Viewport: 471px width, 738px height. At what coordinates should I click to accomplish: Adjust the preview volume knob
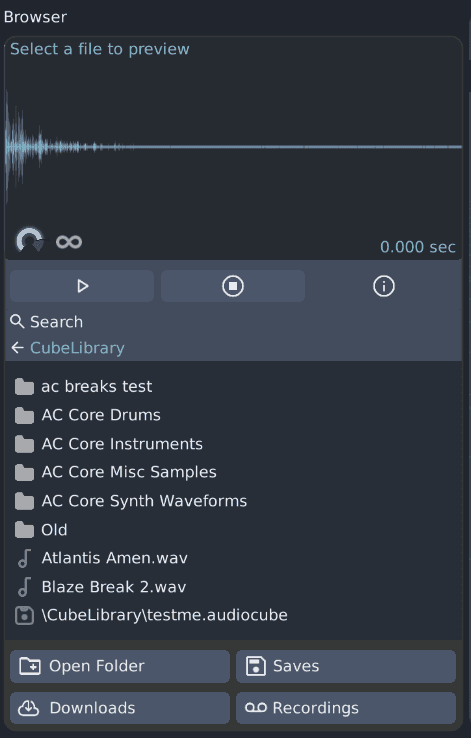[x=30, y=240]
